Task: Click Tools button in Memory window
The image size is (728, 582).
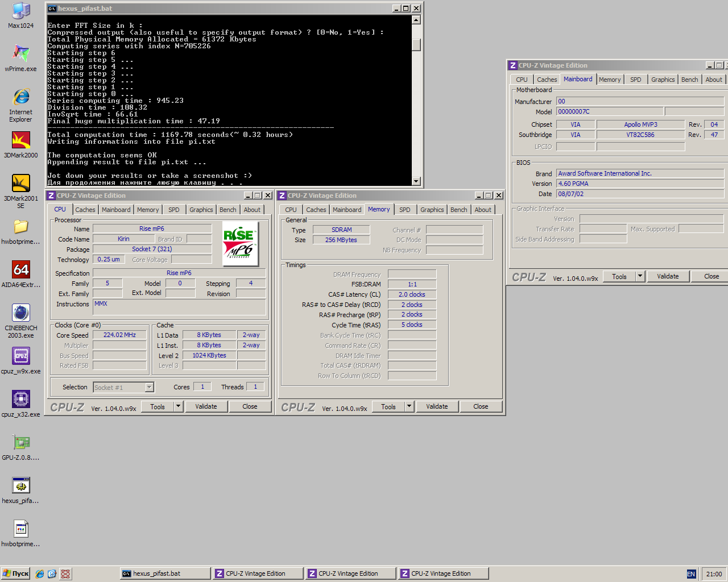Action: click(x=388, y=406)
